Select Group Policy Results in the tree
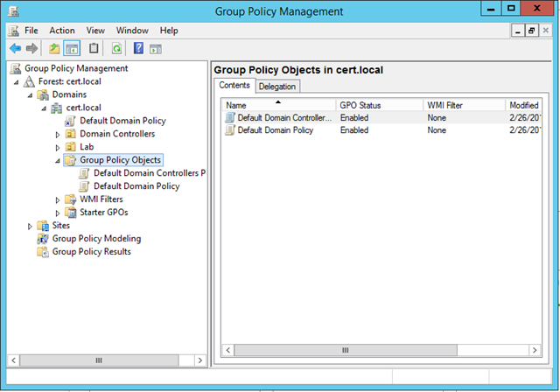This screenshot has height=392, width=560. point(91,251)
